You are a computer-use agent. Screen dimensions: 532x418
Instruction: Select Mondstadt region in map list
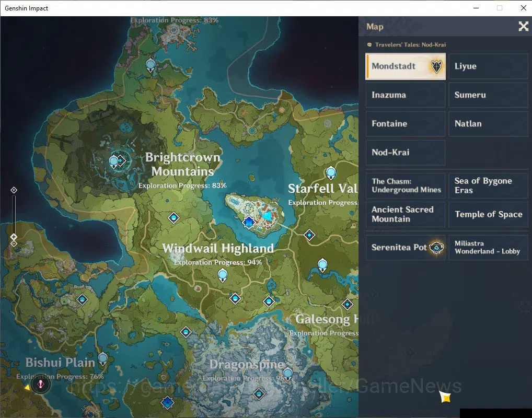point(406,66)
